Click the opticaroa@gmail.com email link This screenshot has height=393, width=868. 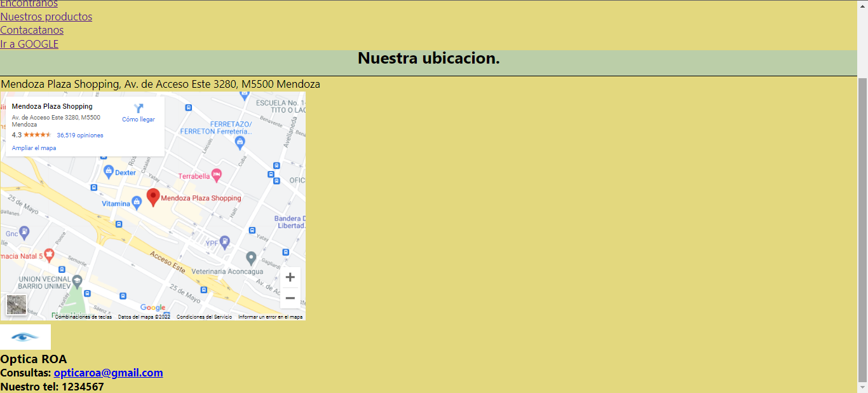tap(108, 373)
